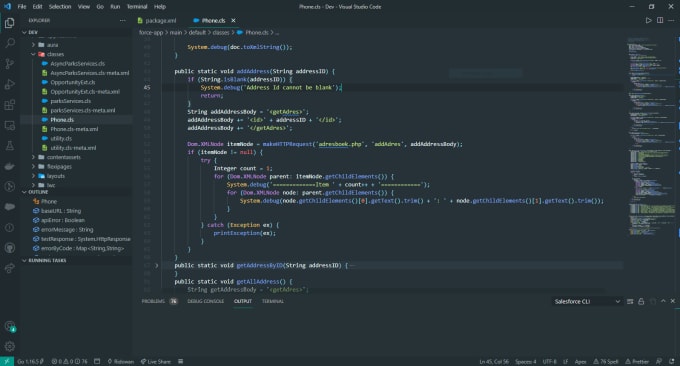Viewport: 680px width, 366px height.
Task: Open the Go menu
Action: (100, 7)
